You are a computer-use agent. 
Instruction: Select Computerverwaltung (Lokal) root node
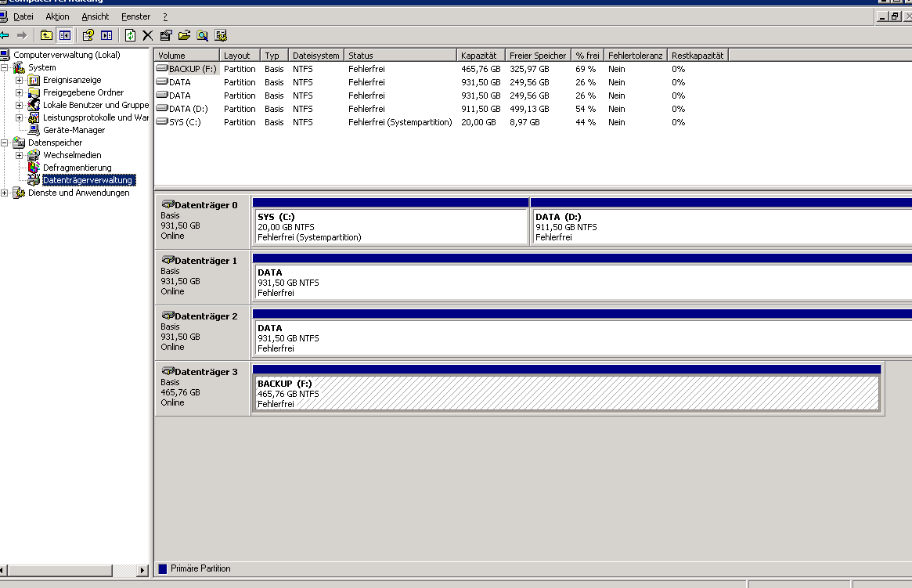click(67, 55)
